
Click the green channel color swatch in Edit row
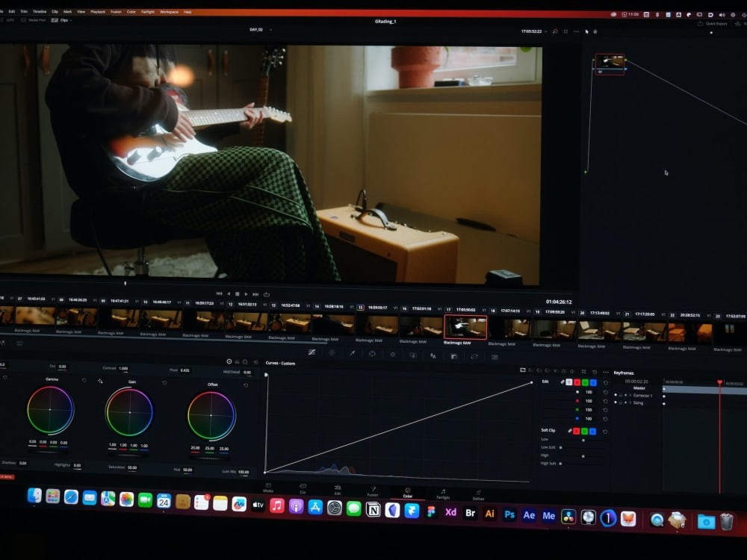click(x=586, y=382)
